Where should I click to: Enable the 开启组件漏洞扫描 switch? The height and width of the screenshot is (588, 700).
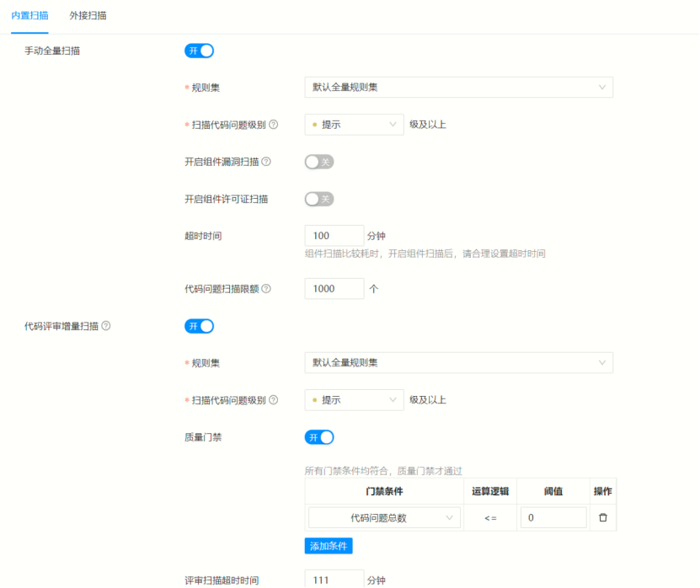point(319,162)
